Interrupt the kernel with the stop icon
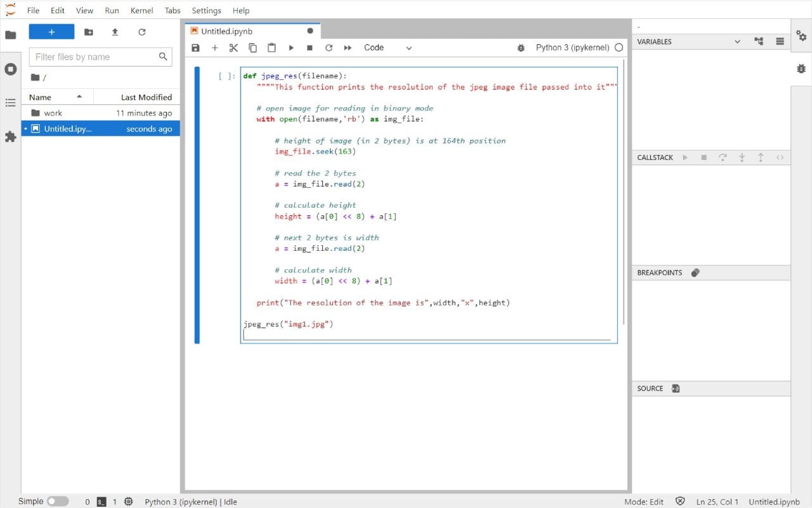812x508 pixels. [x=310, y=47]
